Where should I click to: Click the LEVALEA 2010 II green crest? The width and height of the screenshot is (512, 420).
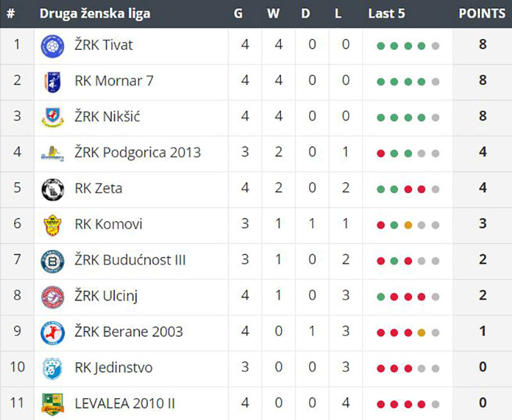pos(52,405)
